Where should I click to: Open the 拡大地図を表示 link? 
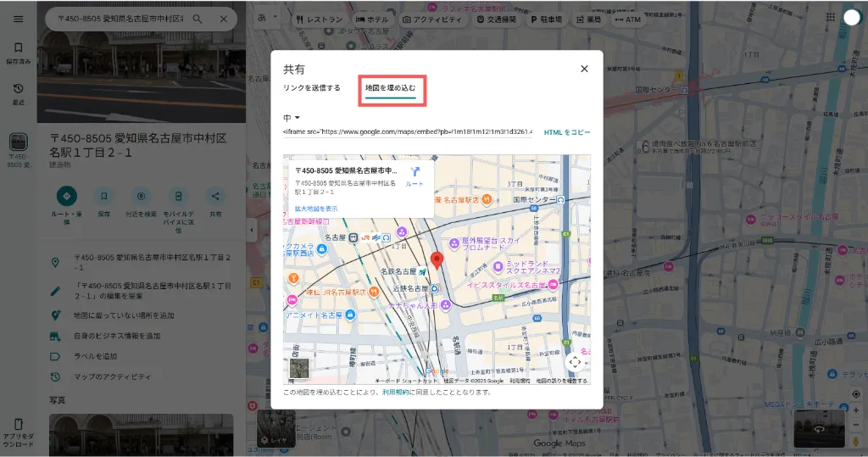tap(315, 208)
